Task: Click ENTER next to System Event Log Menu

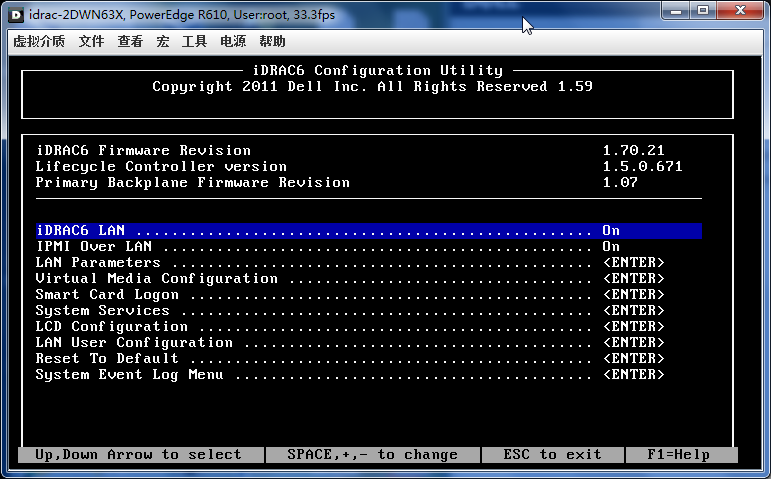Action: coord(634,374)
